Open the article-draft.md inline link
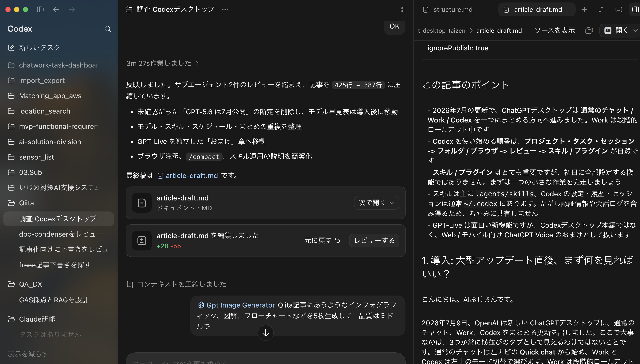The image size is (640, 364). pos(188,176)
